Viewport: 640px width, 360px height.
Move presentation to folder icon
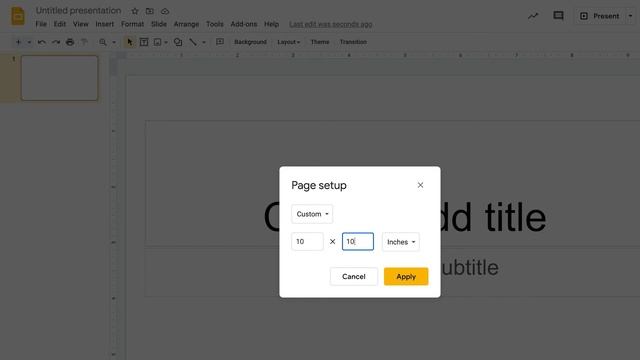point(150,11)
